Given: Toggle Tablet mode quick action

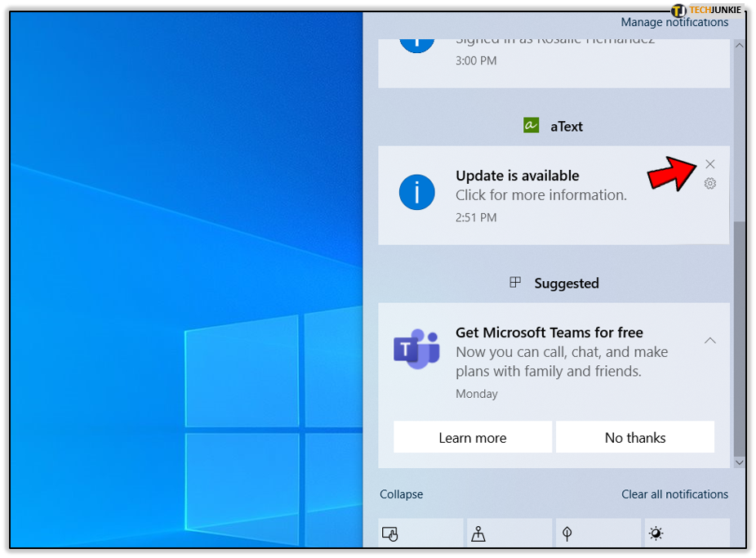Looking at the screenshot, I should pos(420,533).
